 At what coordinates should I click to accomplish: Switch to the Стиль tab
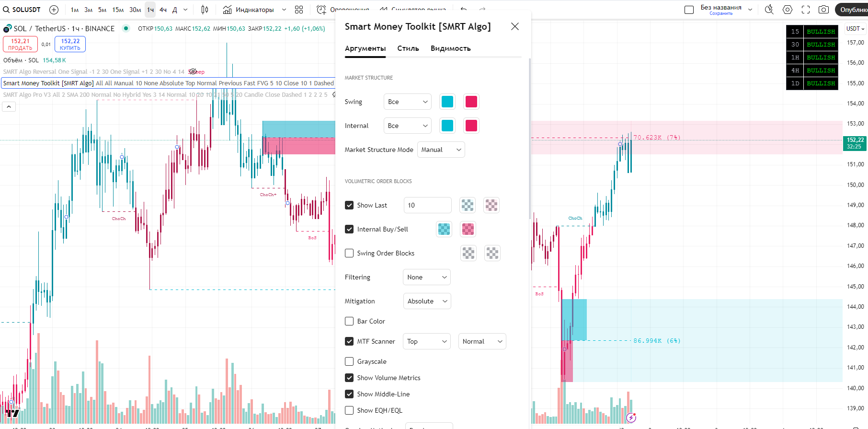408,48
